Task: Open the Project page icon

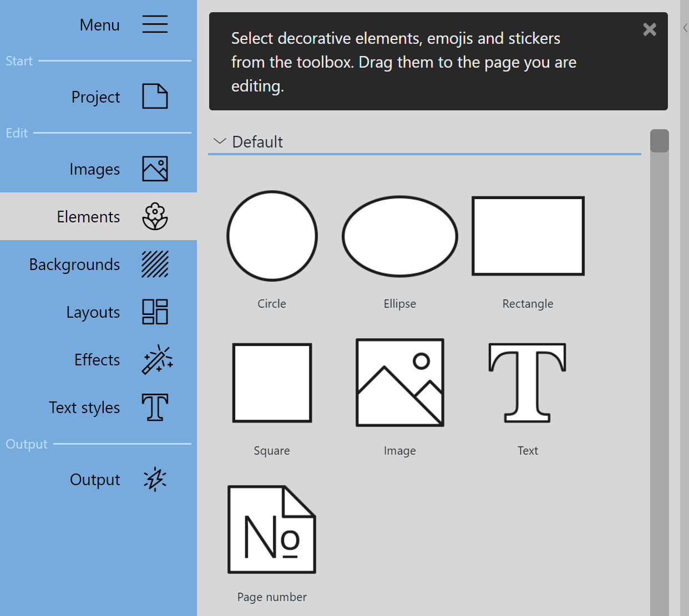Action: [x=155, y=96]
